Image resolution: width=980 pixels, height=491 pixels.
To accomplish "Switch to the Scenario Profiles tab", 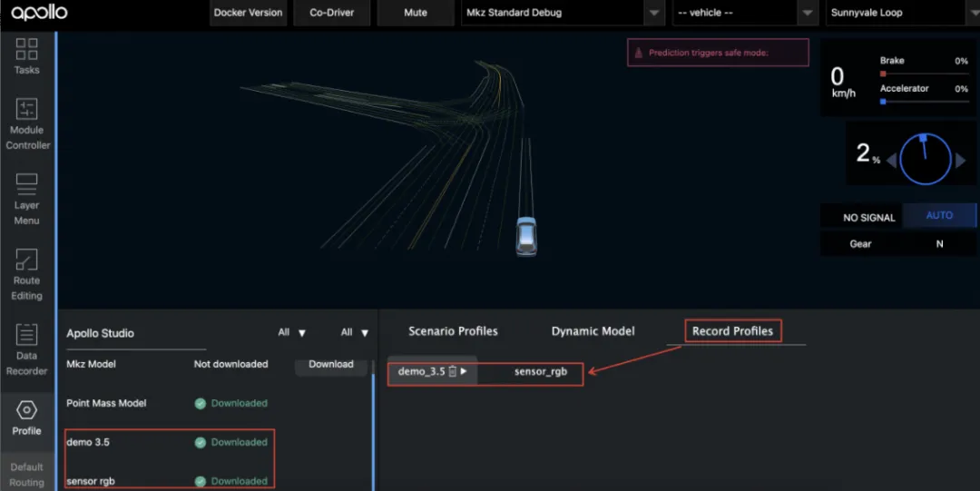I will (x=453, y=331).
